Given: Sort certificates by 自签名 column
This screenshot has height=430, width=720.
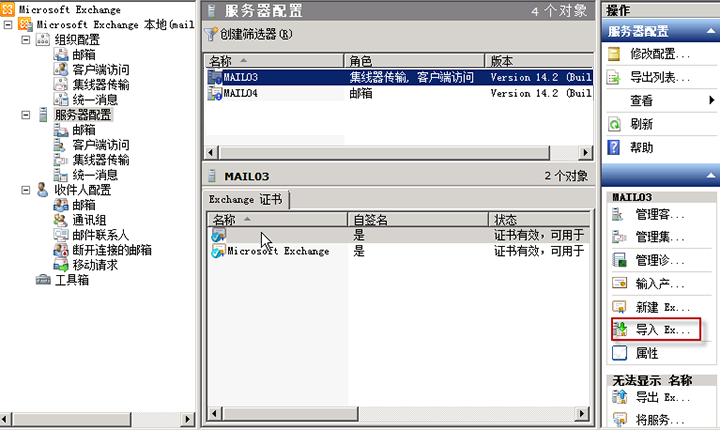Looking at the screenshot, I should tap(418, 220).
